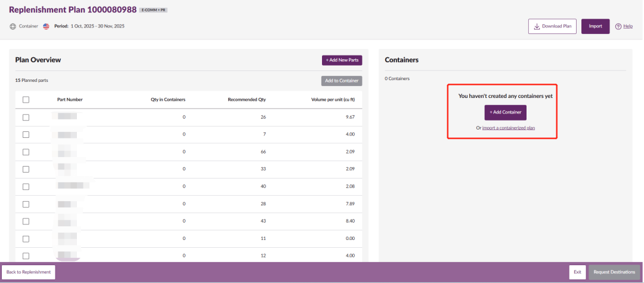Check the row with Recommended Qty 7
Image resolution: width=644 pixels, height=283 pixels.
[x=26, y=134]
